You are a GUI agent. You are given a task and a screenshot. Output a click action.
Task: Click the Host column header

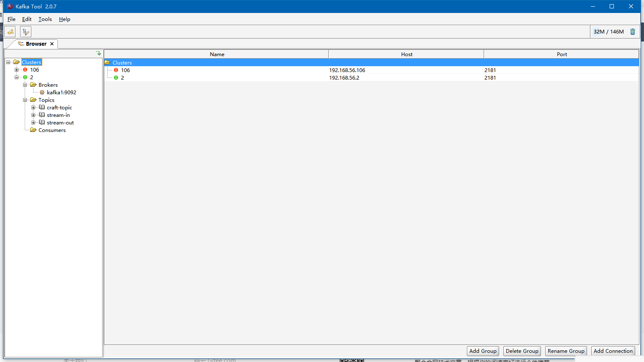pos(407,54)
